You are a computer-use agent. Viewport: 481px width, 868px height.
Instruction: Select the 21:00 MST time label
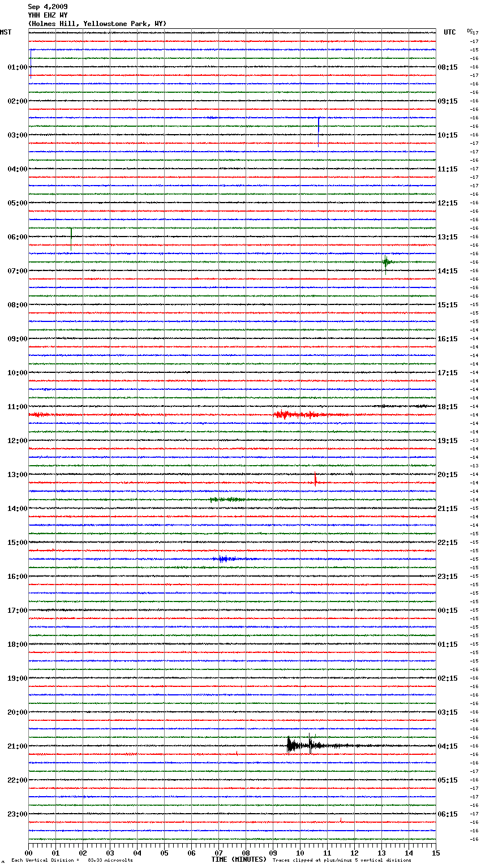coord(18,746)
